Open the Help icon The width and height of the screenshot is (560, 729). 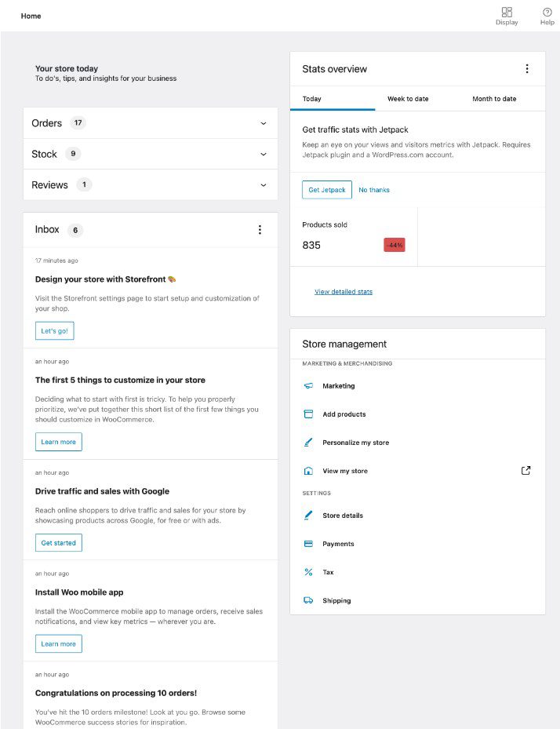pyautogui.click(x=547, y=13)
